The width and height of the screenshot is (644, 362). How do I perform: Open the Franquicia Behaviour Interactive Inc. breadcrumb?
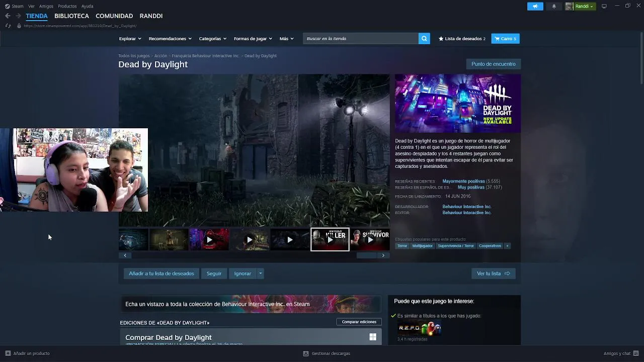point(205,56)
